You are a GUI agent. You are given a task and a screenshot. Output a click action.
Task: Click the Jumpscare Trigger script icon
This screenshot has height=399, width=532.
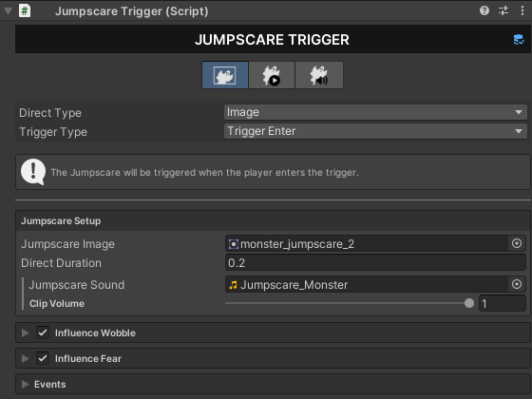25,10
